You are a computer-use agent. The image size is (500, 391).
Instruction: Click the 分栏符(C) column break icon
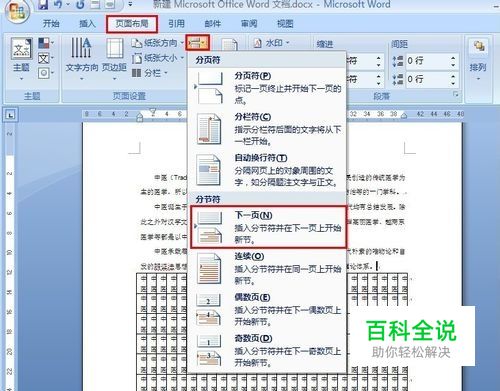209,129
